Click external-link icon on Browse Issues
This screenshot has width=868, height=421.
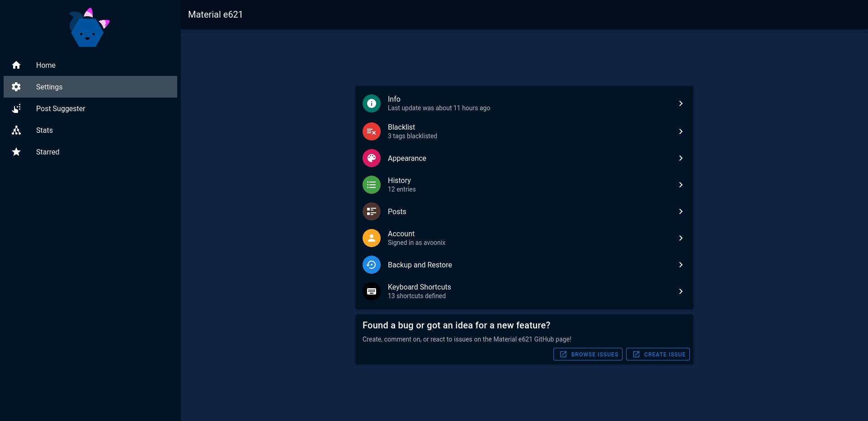point(563,354)
